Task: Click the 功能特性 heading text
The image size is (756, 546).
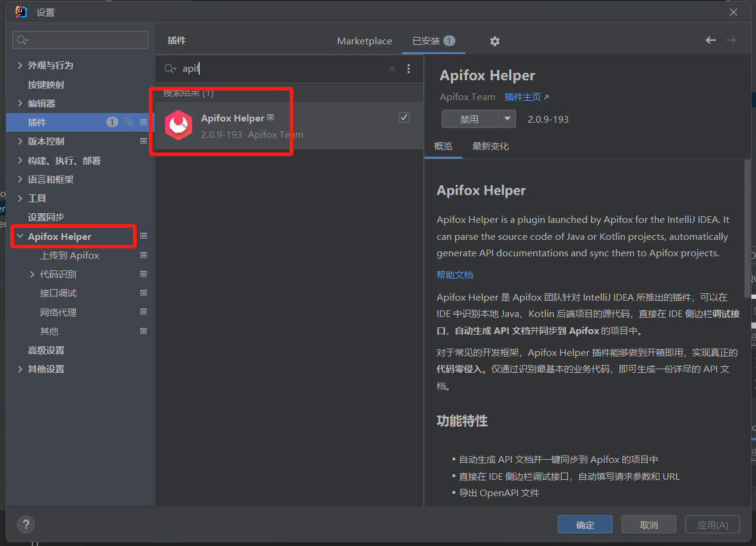Action: click(x=462, y=421)
